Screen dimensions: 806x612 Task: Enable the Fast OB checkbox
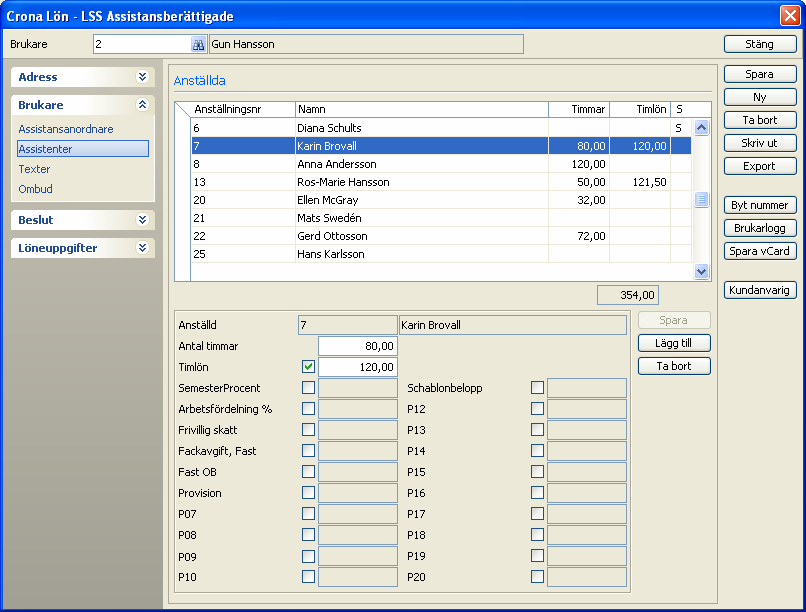pyautogui.click(x=308, y=472)
